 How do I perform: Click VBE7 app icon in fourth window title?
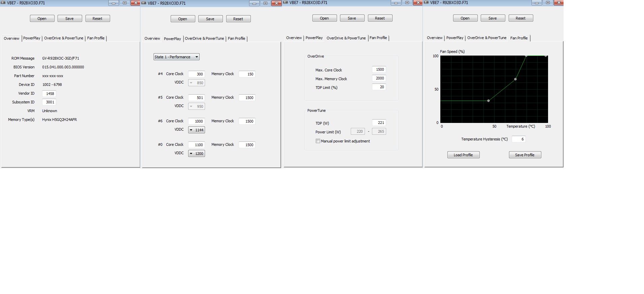427,2
